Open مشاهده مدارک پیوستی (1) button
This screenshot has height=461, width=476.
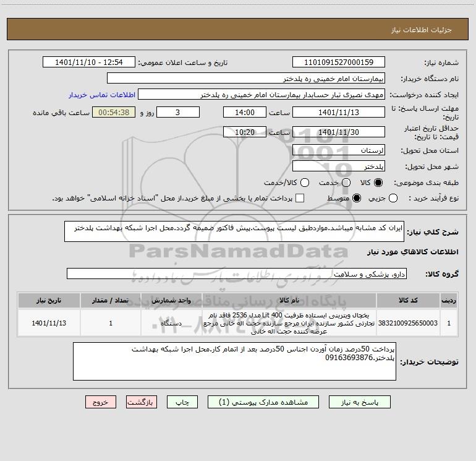coord(263,402)
